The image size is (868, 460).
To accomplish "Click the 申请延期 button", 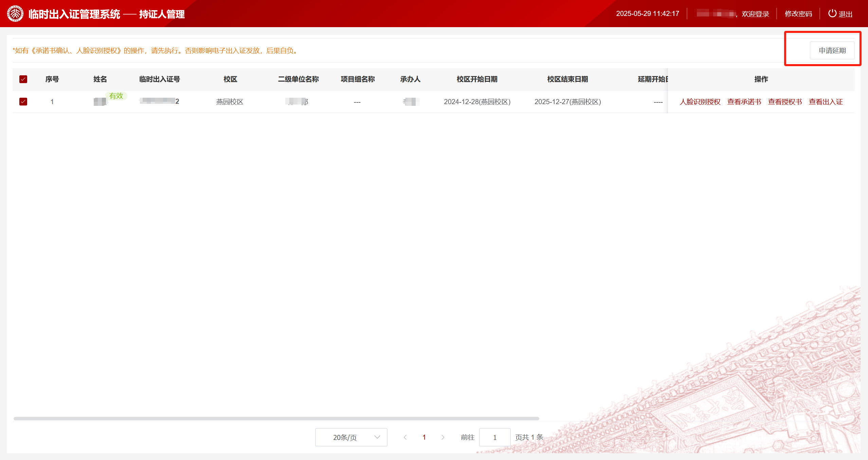I will click(832, 51).
